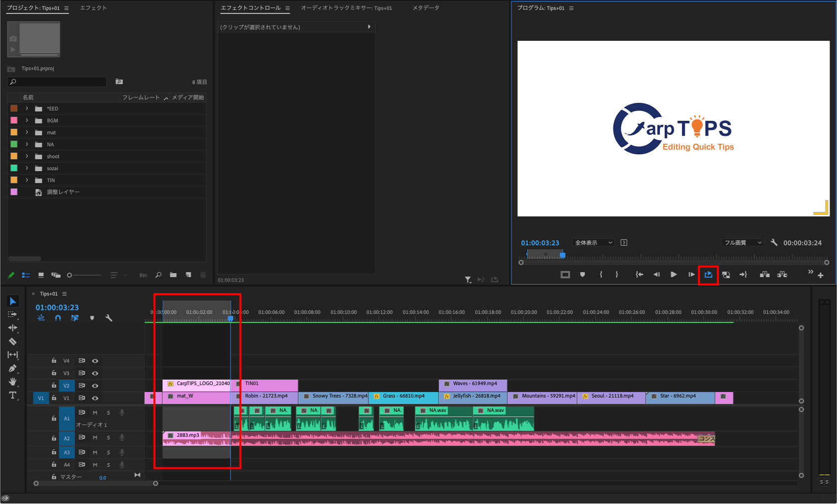Open the Tips+01 timeline panel menu

click(64, 294)
